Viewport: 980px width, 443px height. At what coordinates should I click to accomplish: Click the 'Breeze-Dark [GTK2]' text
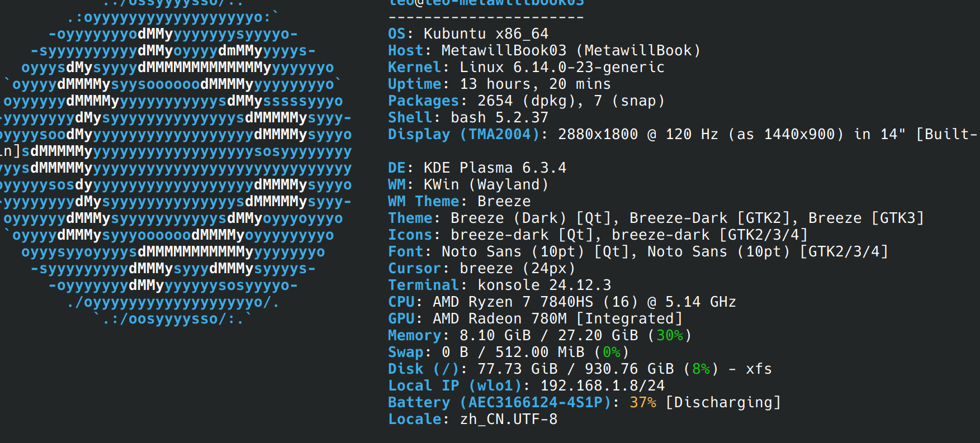coord(710,218)
